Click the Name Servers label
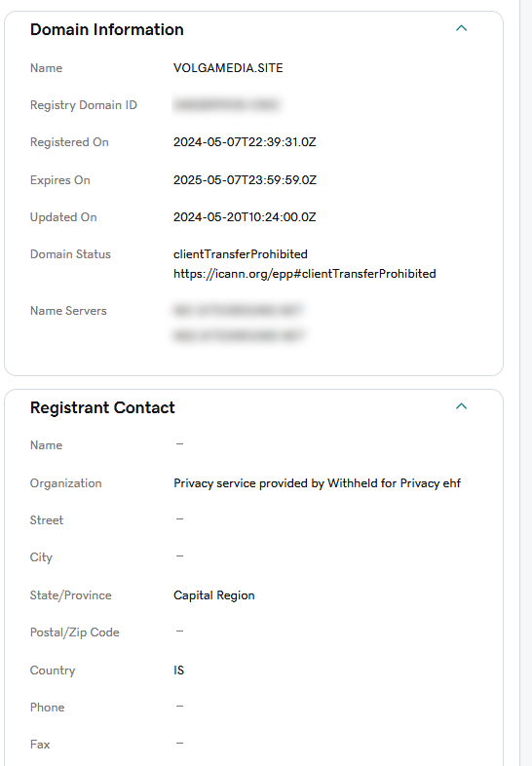This screenshot has height=766, width=532. pyautogui.click(x=68, y=311)
